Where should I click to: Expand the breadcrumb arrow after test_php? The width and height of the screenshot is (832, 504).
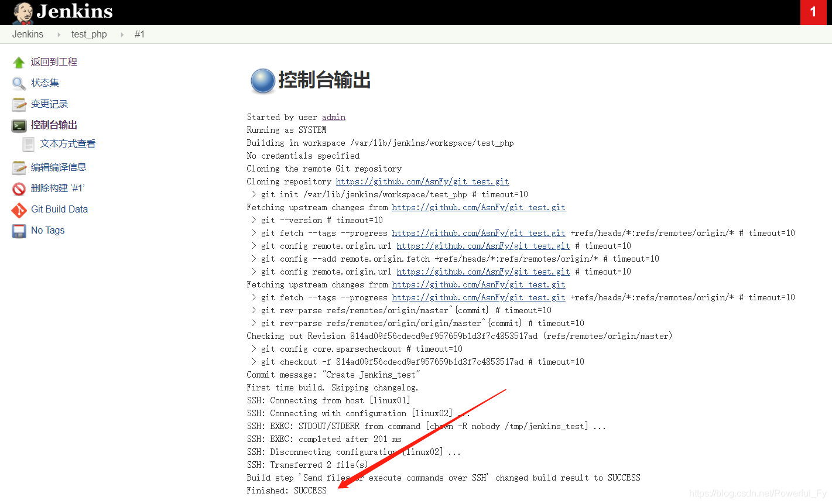point(122,35)
